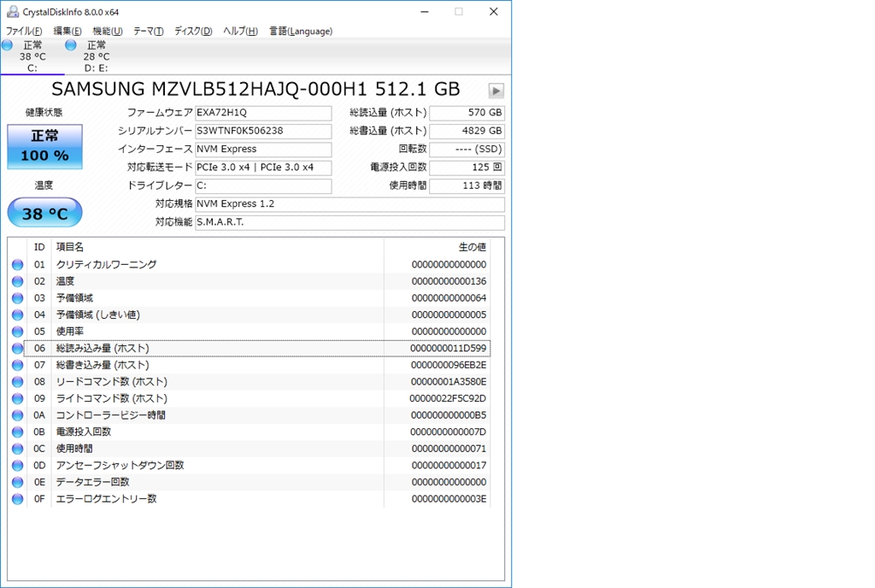
Task: Click the status dot for 予備領域 (しきい値) row
Action: click(x=18, y=315)
